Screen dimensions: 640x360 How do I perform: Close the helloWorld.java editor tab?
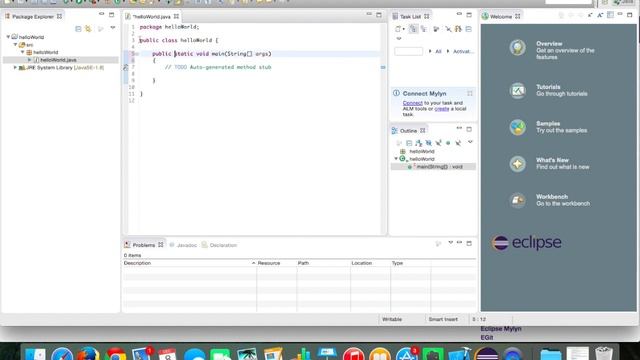[x=176, y=17]
